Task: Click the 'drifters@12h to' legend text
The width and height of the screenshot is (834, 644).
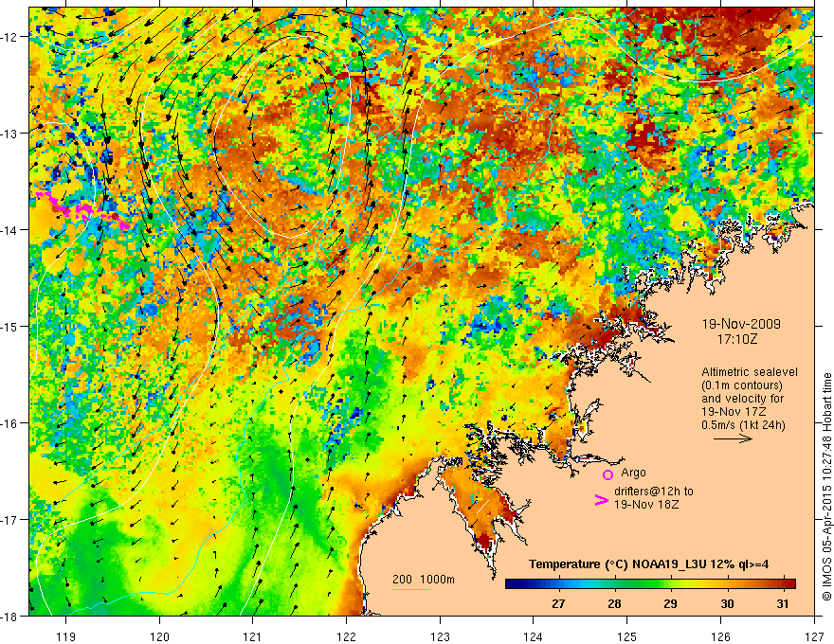Action: point(654,492)
